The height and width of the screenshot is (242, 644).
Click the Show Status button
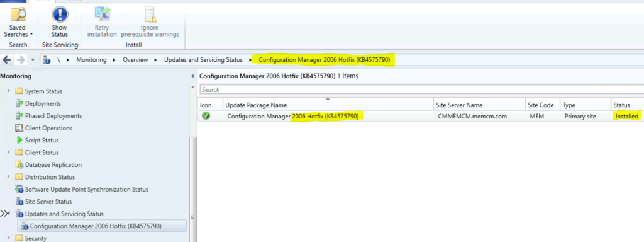coord(60,23)
